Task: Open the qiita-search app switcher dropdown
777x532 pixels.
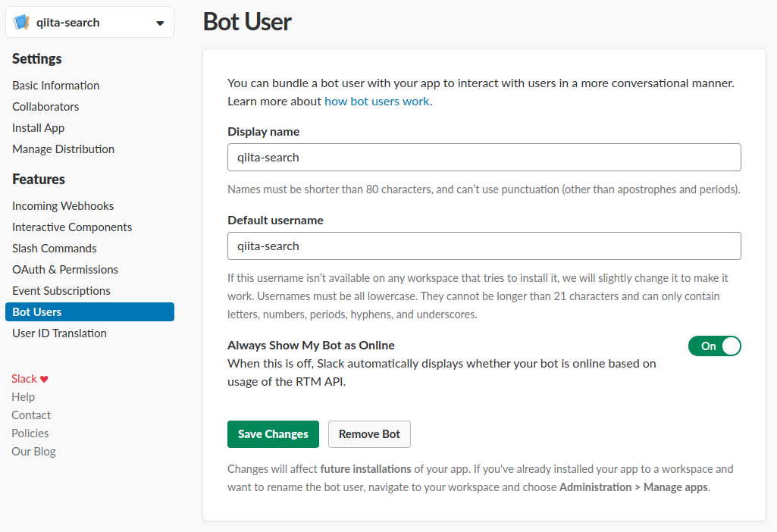Action: pyautogui.click(x=89, y=22)
